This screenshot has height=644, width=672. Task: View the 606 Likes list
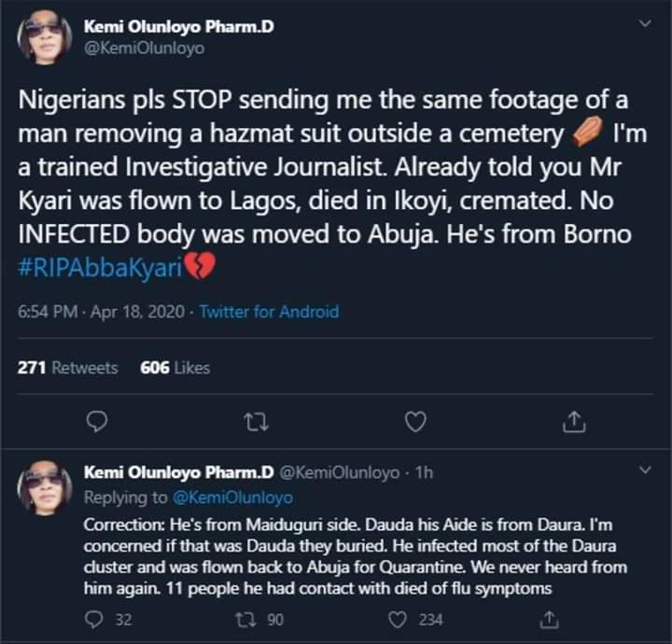tap(175, 368)
